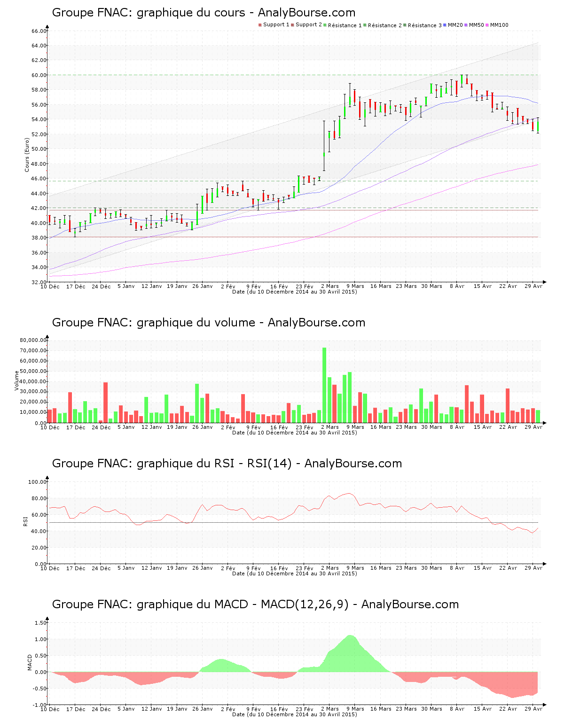Screen dimensions: 564x728
Task: Click the 1.50 value on MACD axis
Action: pos(40,623)
